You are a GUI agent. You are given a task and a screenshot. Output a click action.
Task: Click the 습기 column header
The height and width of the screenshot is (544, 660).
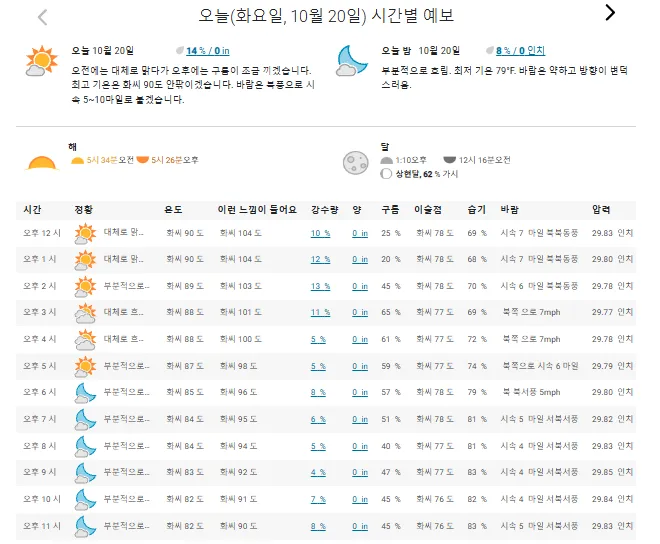click(x=476, y=210)
